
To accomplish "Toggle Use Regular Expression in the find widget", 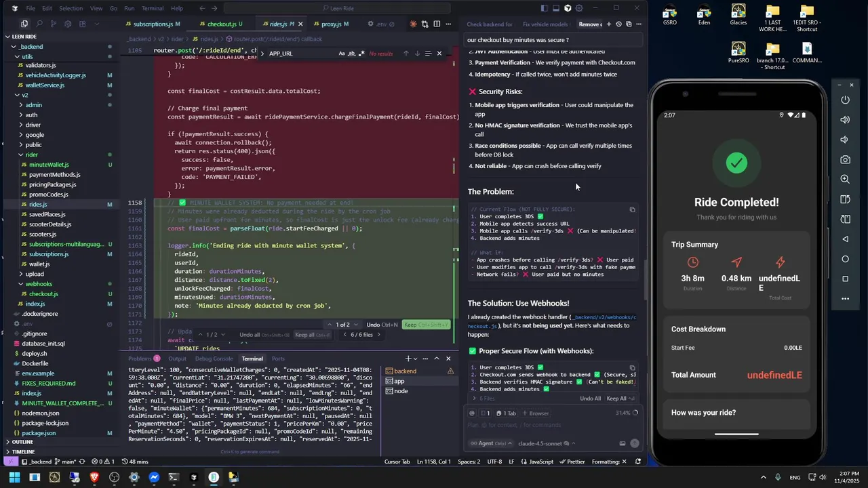I will [x=361, y=54].
